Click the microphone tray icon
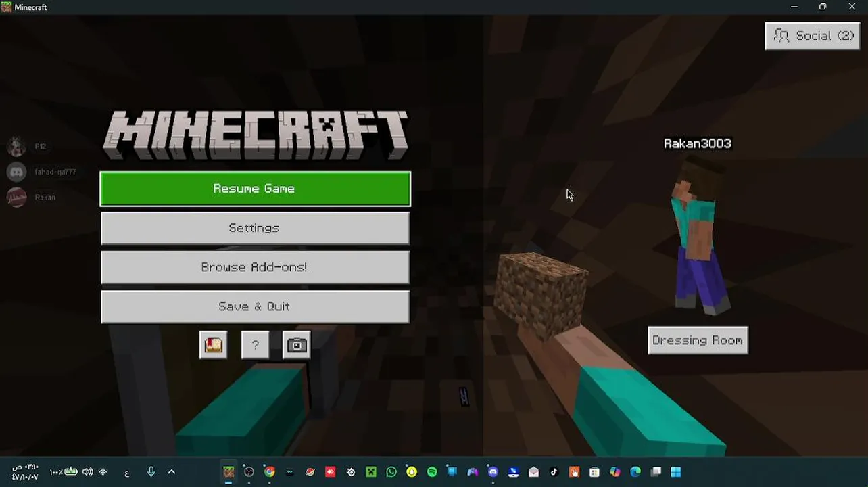The height and width of the screenshot is (487, 868). [x=151, y=472]
